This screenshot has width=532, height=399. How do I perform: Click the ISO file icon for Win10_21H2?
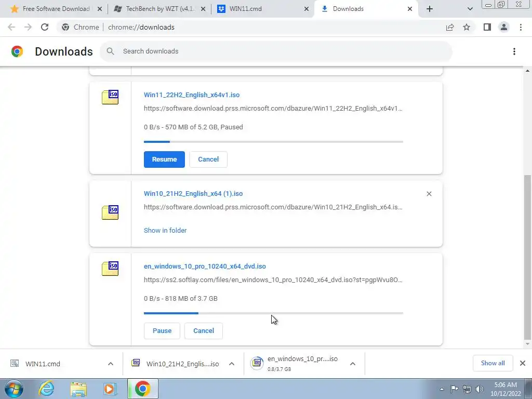(110, 212)
